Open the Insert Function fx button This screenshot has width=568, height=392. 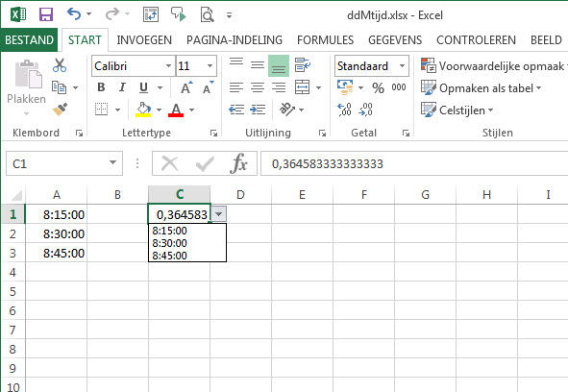click(238, 163)
